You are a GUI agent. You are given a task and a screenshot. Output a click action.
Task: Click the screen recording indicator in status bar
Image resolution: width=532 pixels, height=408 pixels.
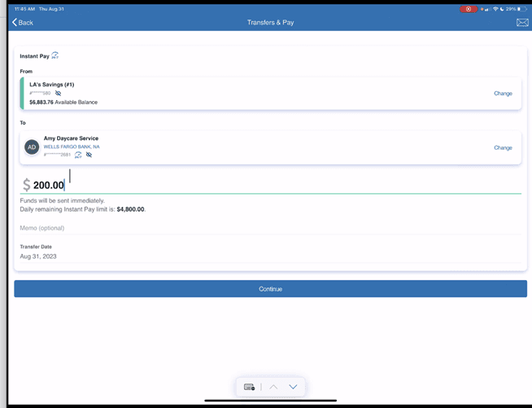(x=468, y=9)
